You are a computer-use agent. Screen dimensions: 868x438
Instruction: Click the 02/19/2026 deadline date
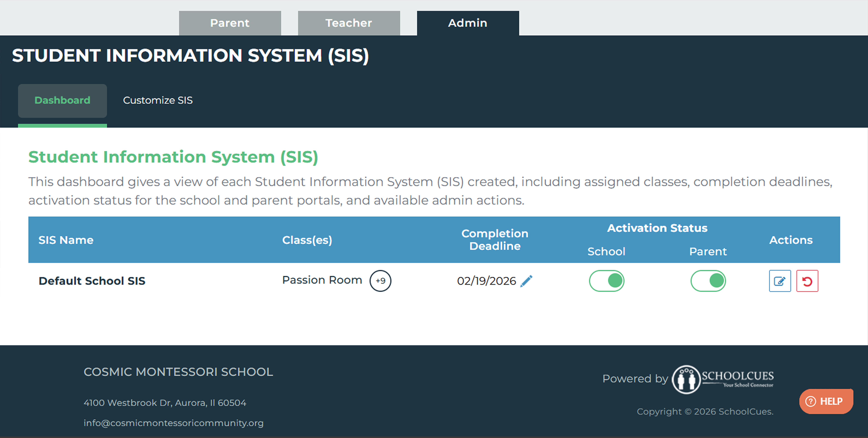coord(486,281)
